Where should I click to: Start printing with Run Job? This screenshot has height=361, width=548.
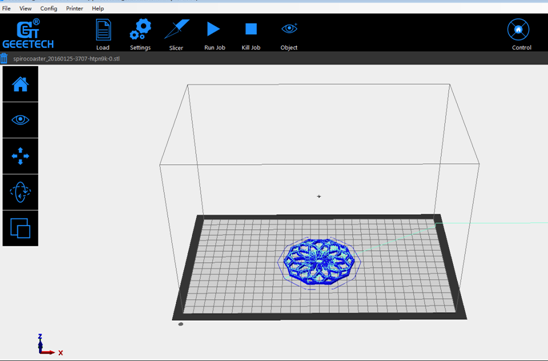click(213, 29)
